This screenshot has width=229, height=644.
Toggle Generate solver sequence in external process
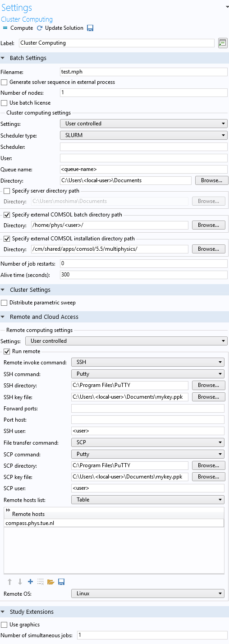point(4,82)
